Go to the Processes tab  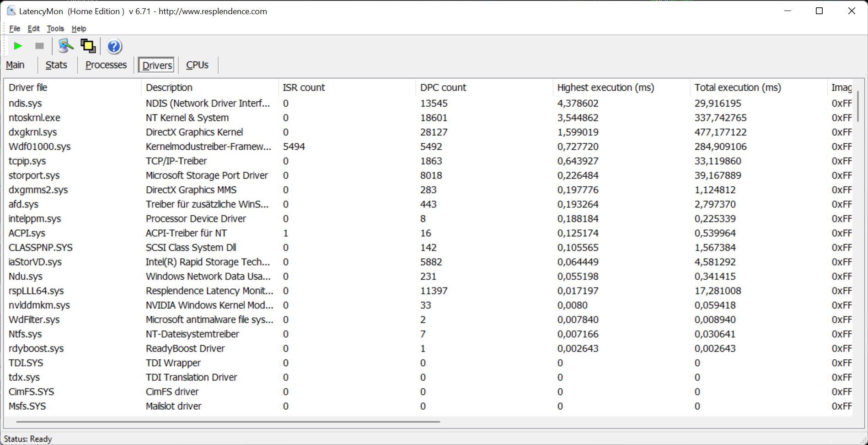[106, 65]
